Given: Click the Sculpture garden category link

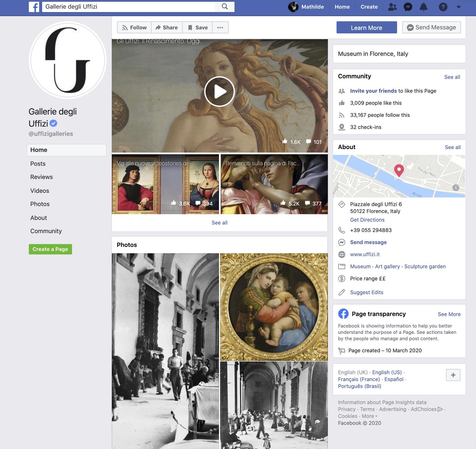Looking at the screenshot, I should 425,267.
